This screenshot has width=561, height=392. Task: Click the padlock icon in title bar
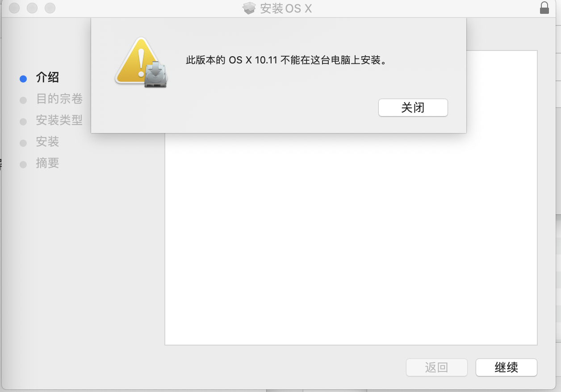pos(544,8)
